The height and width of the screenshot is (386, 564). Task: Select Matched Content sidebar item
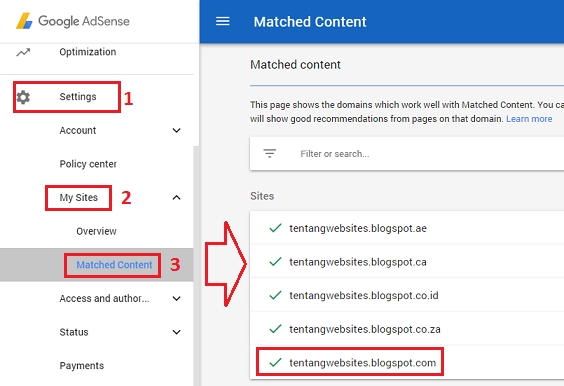tap(114, 265)
